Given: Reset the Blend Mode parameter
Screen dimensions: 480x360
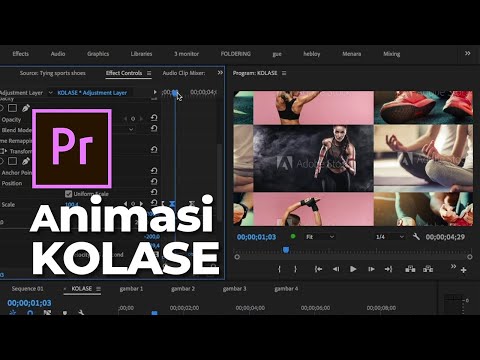Looking at the screenshot, I should pyautogui.click(x=154, y=129).
